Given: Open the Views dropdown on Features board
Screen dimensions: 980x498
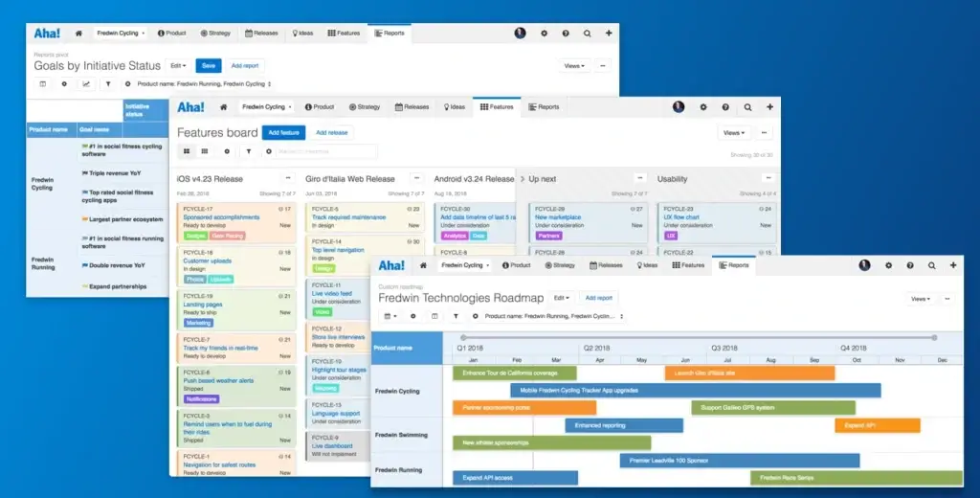Looking at the screenshot, I should [734, 132].
